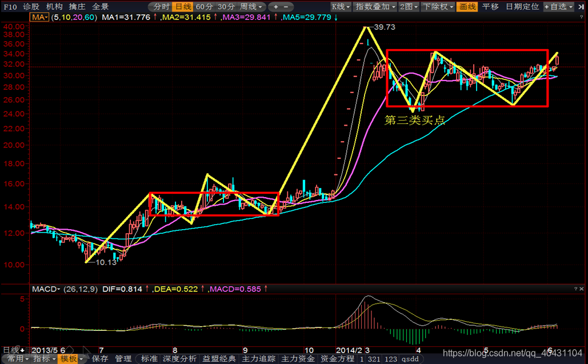
Task: Toggle the 画线 drawing tool
Action: click(467, 7)
